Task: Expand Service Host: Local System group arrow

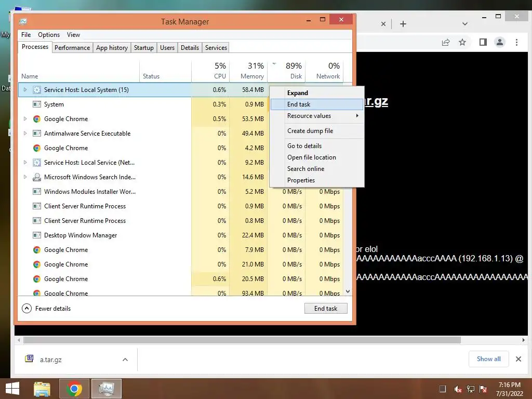Action: pyautogui.click(x=25, y=90)
